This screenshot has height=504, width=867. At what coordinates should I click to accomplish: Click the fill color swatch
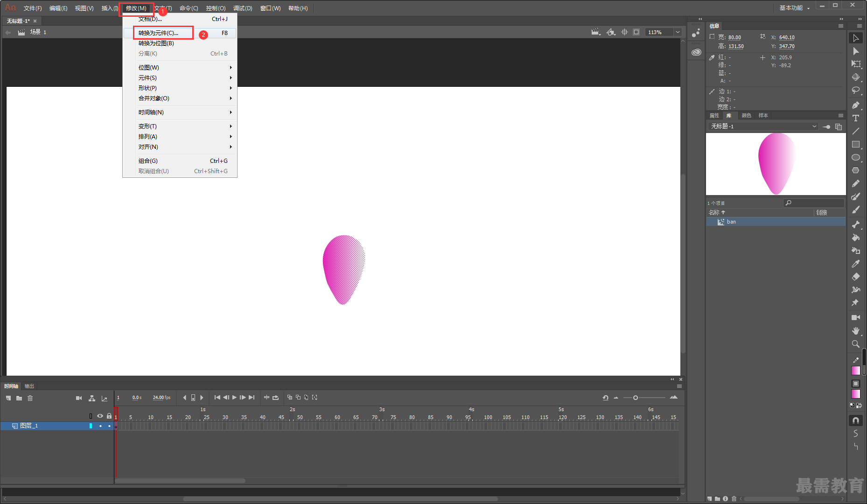[855, 394]
